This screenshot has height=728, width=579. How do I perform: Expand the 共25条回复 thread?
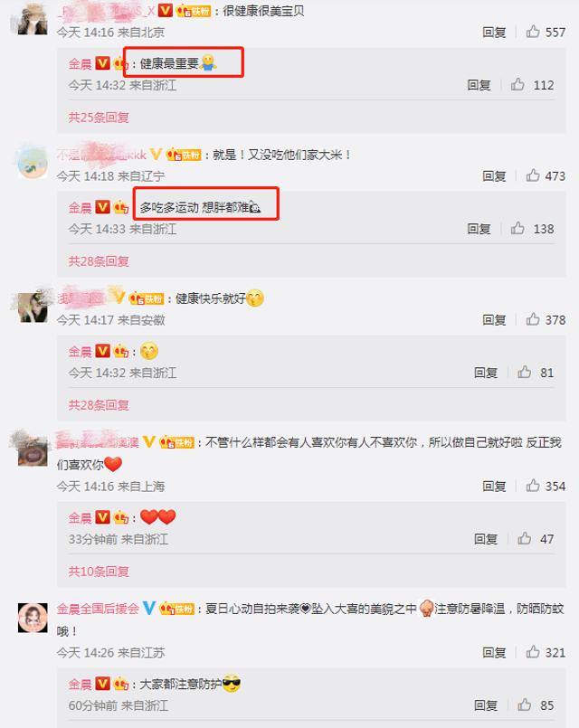pos(99,117)
